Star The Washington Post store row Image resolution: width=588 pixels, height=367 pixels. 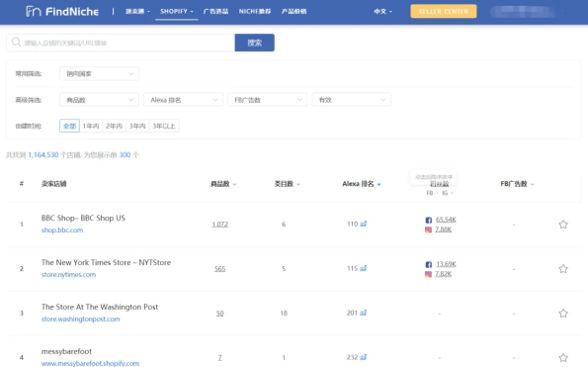pyautogui.click(x=563, y=313)
